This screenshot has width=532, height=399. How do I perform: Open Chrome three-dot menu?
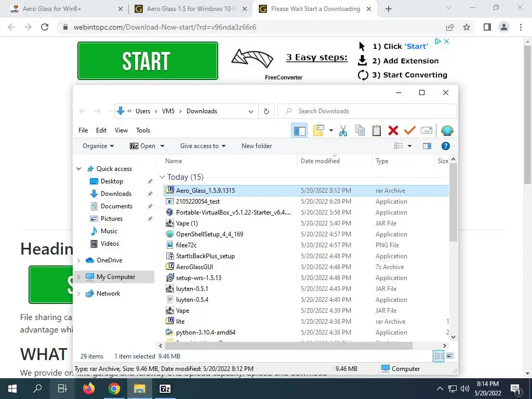[x=521, y=27]
